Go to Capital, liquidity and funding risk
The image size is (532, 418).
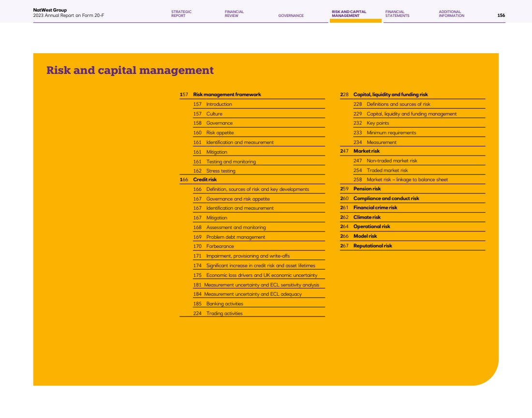(390, 95)
